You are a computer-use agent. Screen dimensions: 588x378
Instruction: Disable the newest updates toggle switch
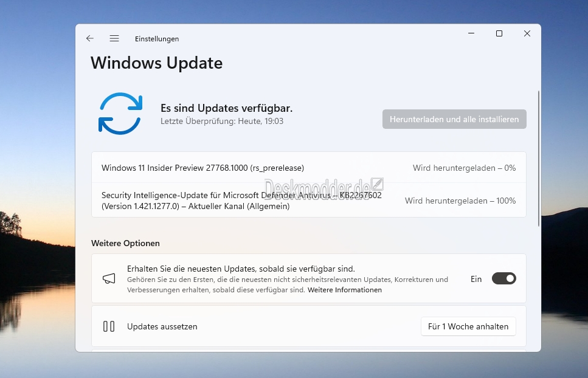tap(503, 279)
